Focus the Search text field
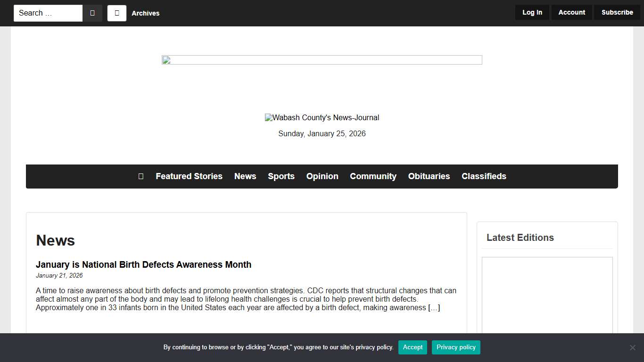This screenshot has height=362, width=644. (48, 13)
